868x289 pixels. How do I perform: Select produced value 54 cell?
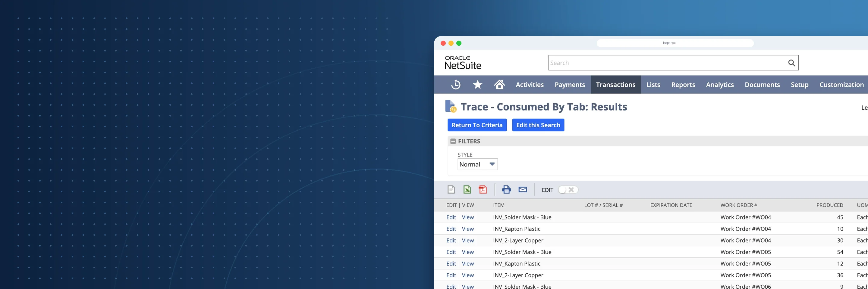tap(840, 252)
